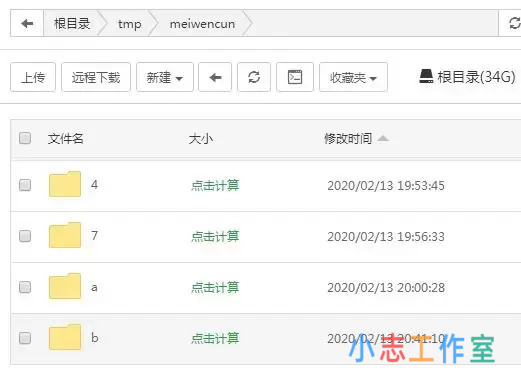Click timestamp 2020/02/13 19:53:45
This screenshot has width=521, height=392.
386,186
